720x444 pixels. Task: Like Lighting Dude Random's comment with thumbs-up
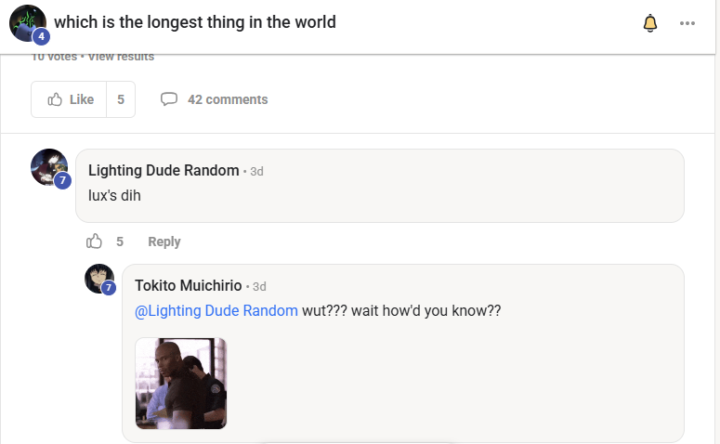click(94, 241)
